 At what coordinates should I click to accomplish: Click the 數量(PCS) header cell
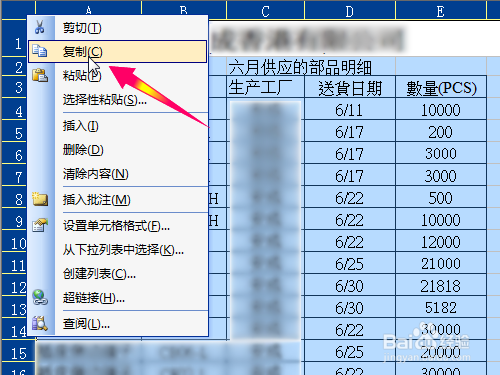[x=441, y=88]
